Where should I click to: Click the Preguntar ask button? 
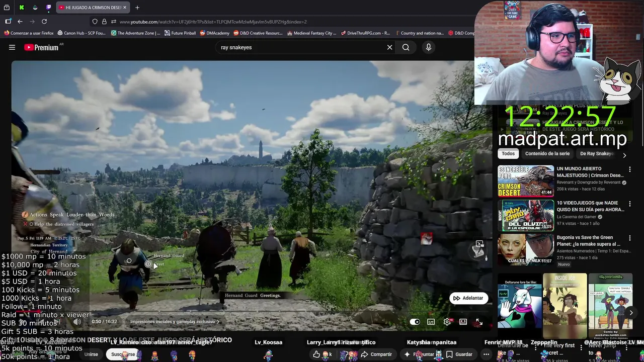pos(419,354)
